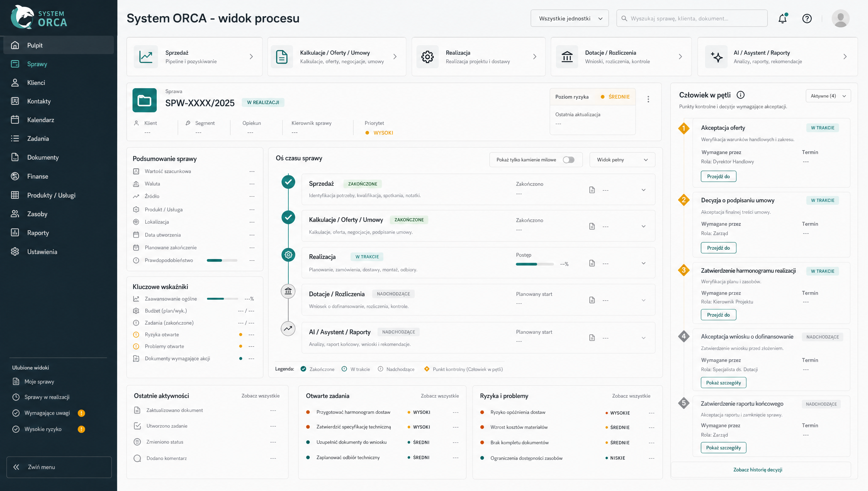
Task: Click Przejdź do under Akceptacja oferty
Action: (x=718, y=176)
